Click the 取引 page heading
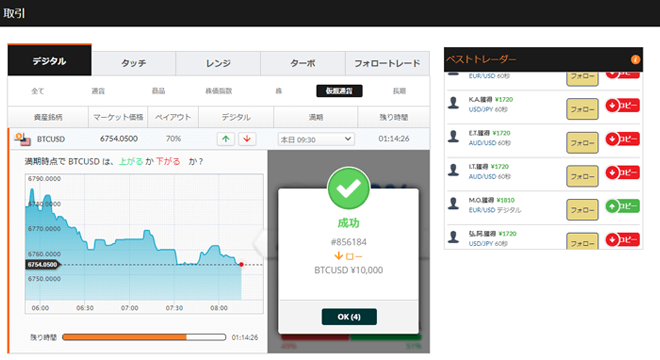The height and width of the screenshot is (360, 660). (x=14, y=13)
